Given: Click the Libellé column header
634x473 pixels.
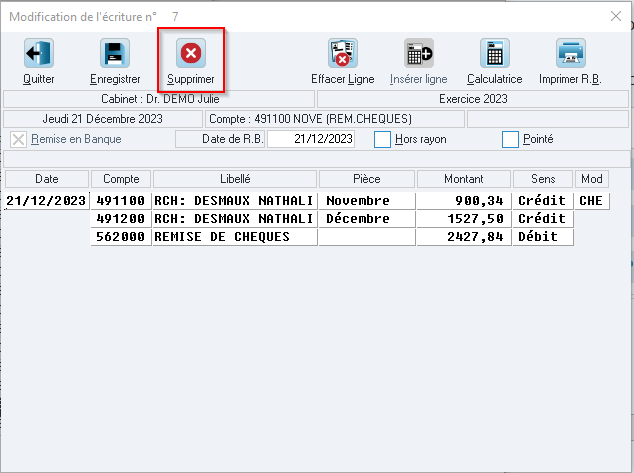Looking at the screenshot, I should 235,179.
